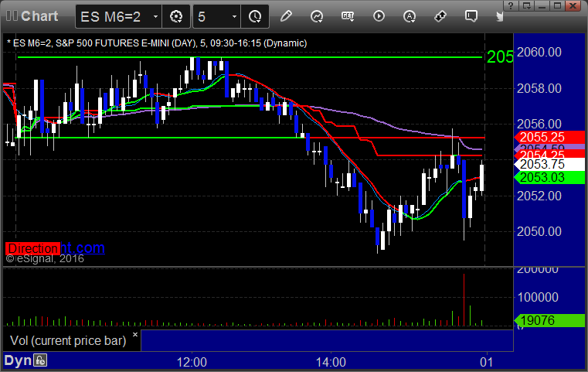Click the window pop-out options icon

point(526,5)
